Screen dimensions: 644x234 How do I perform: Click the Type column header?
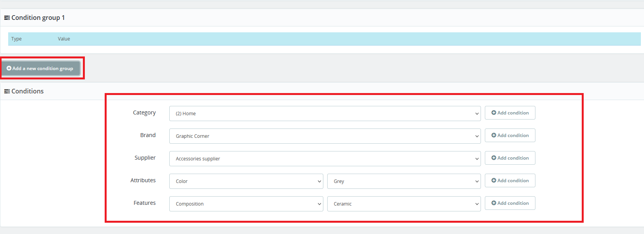(16, 39)
